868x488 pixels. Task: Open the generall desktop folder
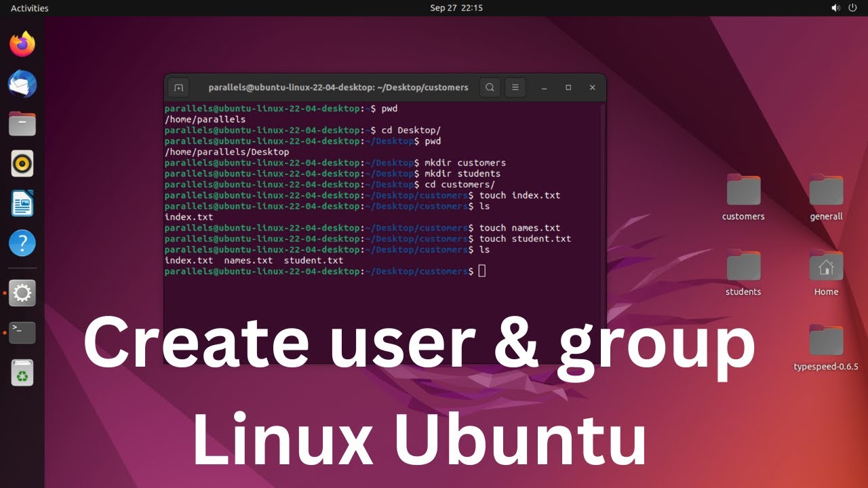826,197
